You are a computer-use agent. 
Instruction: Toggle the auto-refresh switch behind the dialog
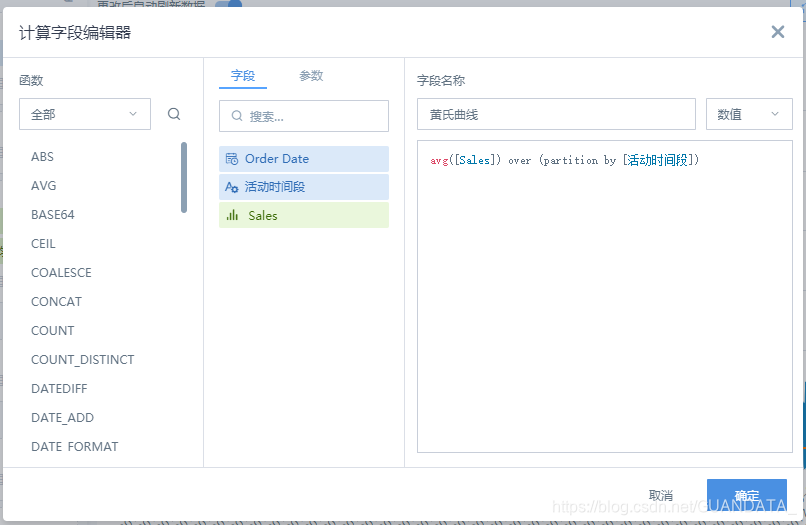[x=228, y=4]
